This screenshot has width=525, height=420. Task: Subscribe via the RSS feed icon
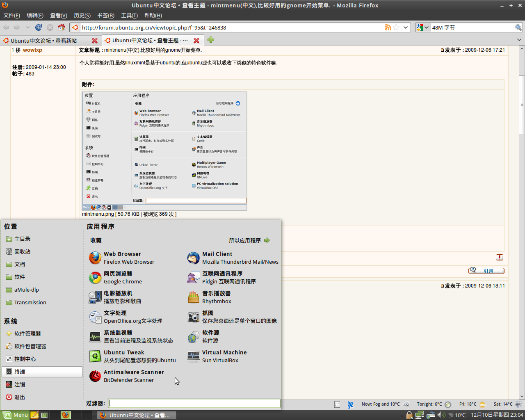pyautogui.click(x=388, y=27)
